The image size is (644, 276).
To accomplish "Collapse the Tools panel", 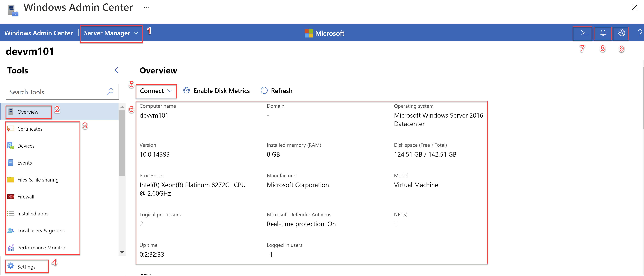I will [x=117, y=70].
